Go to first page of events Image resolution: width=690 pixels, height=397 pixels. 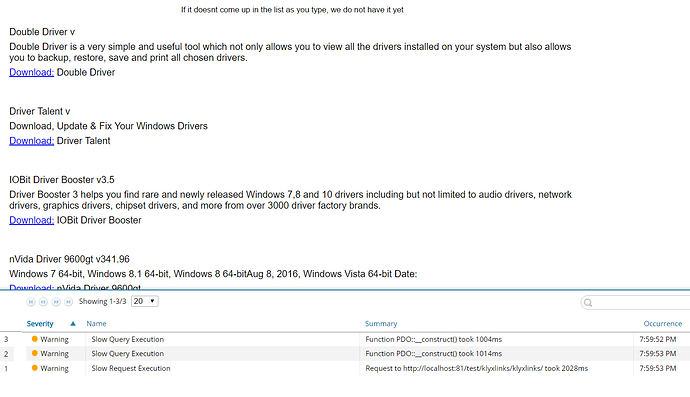point(31,302)
